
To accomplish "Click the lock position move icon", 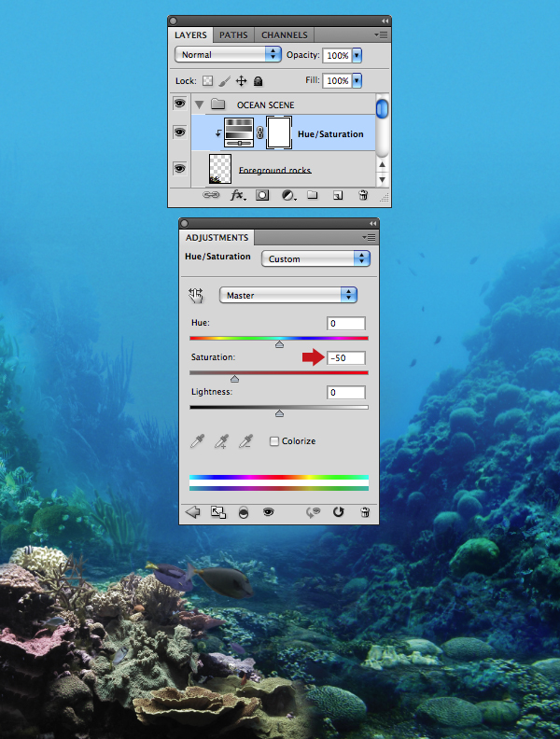I will point(242,81).
